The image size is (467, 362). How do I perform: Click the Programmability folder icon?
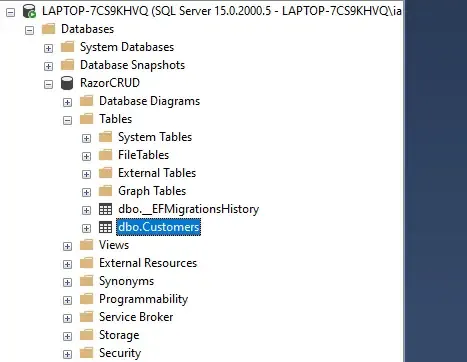tap(86, 299)
